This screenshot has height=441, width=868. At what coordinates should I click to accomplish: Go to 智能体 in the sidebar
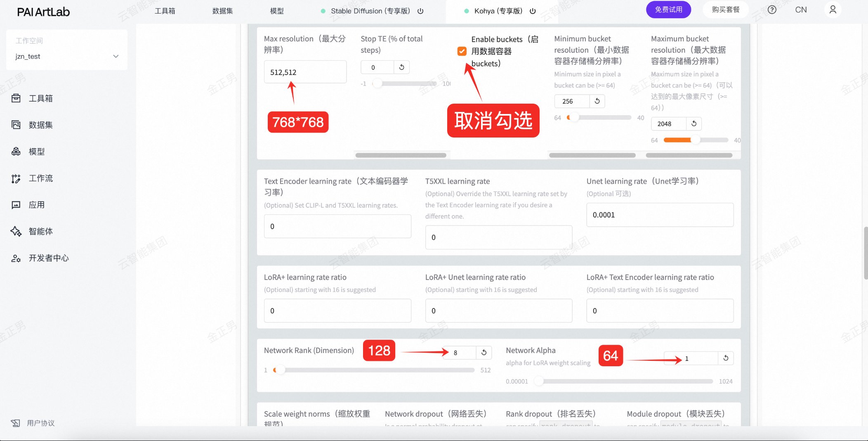pyautogui.click(x=41, y=231)
